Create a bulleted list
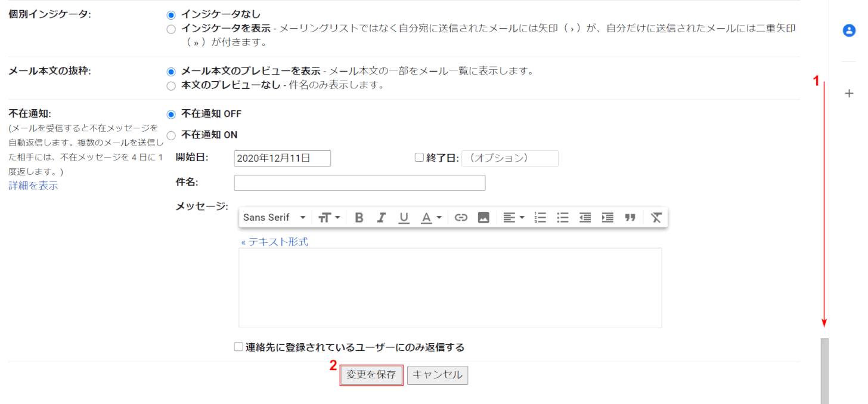This screenshot has height=404, width=868. coord(563,218)
